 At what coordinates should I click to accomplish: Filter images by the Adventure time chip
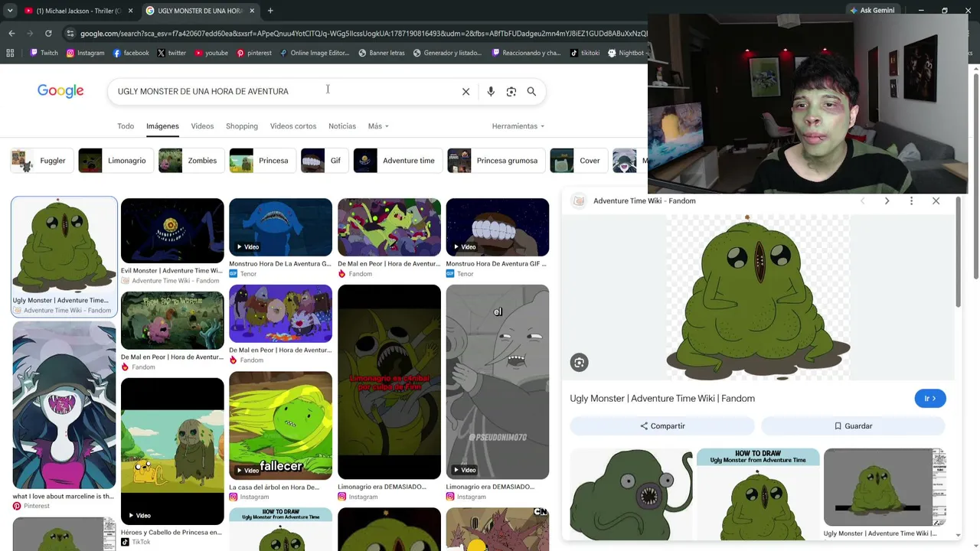pos(397,161)
